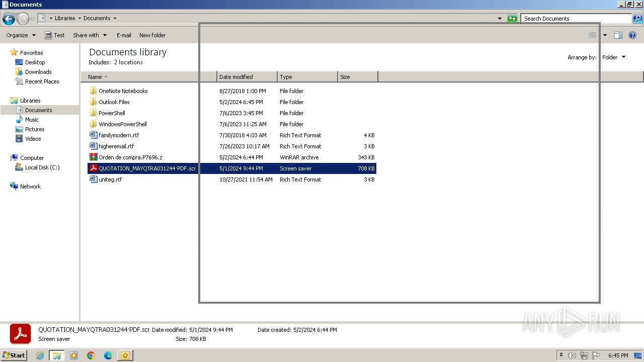This screenshot has height=362, width=644.
Task: Open the 2 locations link
Action: [128, 62]
